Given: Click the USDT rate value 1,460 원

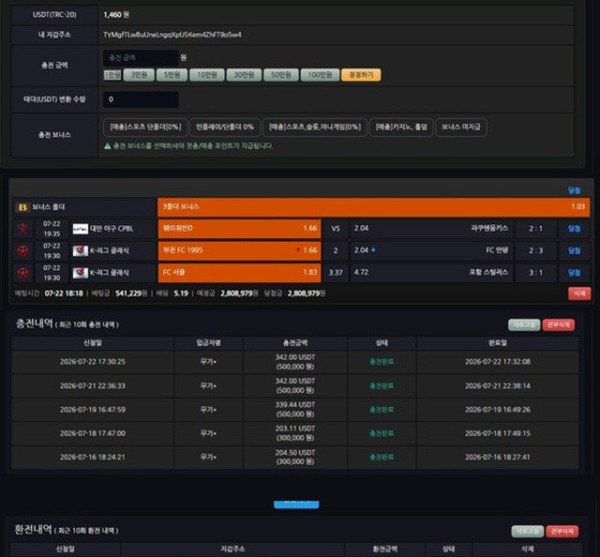Looking at the screenshot, I should point(116,15).
